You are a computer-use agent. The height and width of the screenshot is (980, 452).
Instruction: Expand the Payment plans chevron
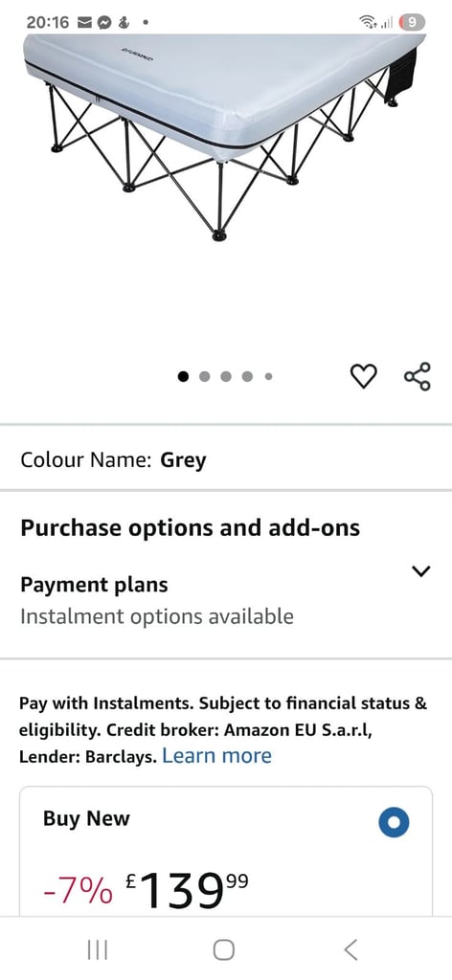coord(422,570)
